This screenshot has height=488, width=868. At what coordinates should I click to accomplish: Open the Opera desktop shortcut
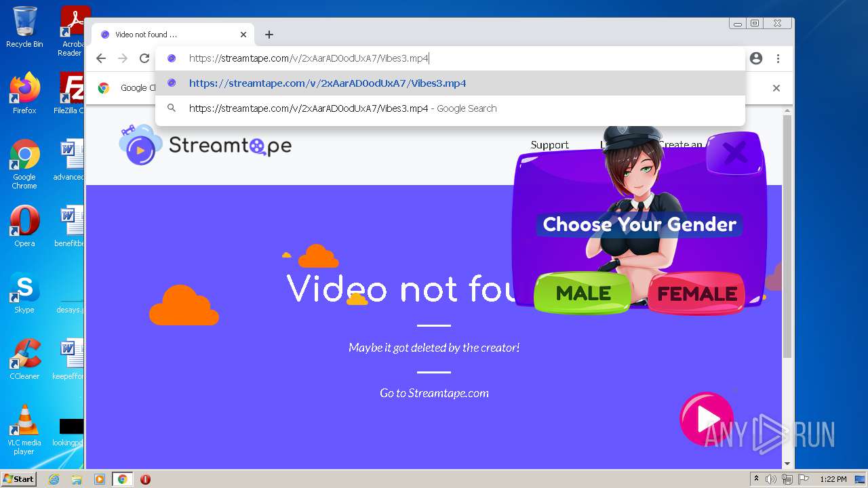coord(24,227)
